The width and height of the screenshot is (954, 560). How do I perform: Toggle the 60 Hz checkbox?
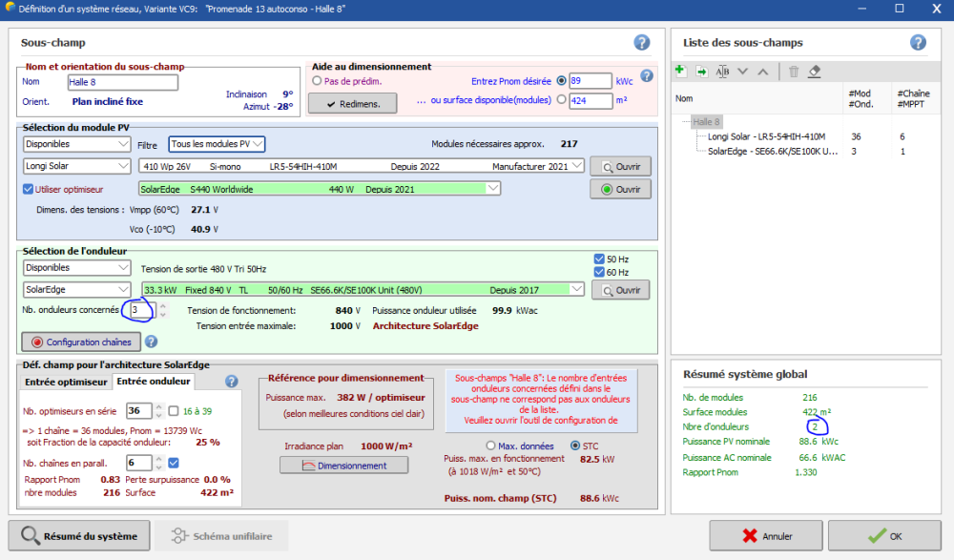598,272
